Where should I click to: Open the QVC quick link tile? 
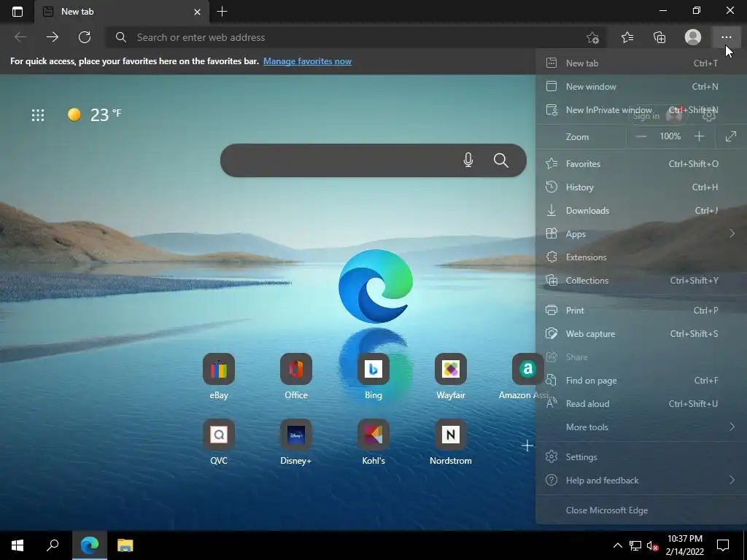pyautogui.click(x=219, y=442)
